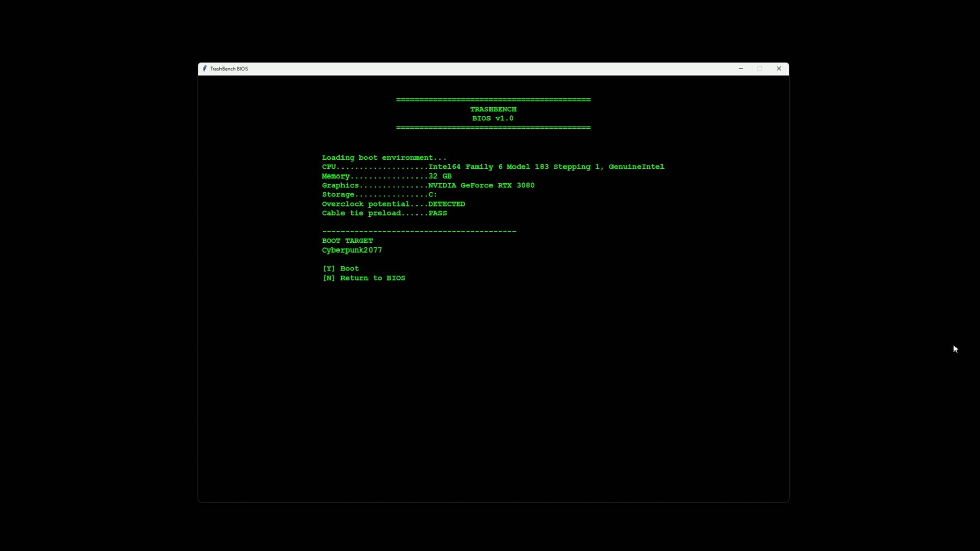The width and height of the screenshot is (980, 551).
Task: Click the Overclock potential DETECTED line
Action: point(394,204)
